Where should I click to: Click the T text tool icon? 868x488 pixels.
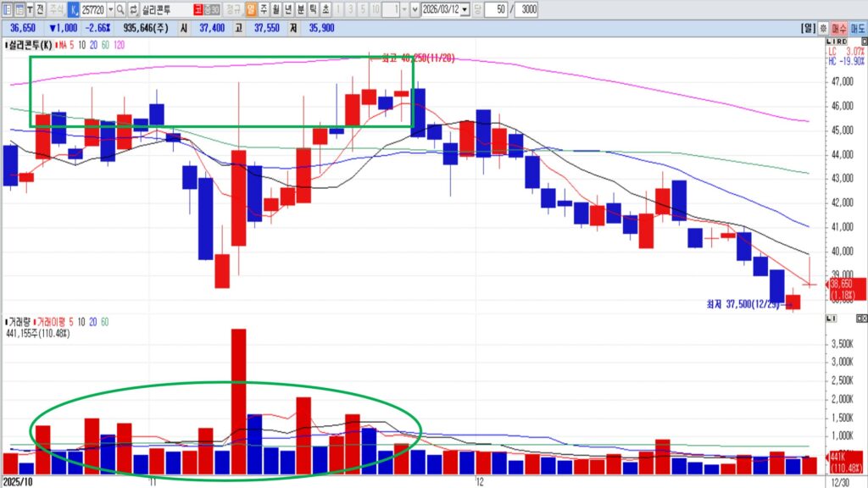coord(30,9)
